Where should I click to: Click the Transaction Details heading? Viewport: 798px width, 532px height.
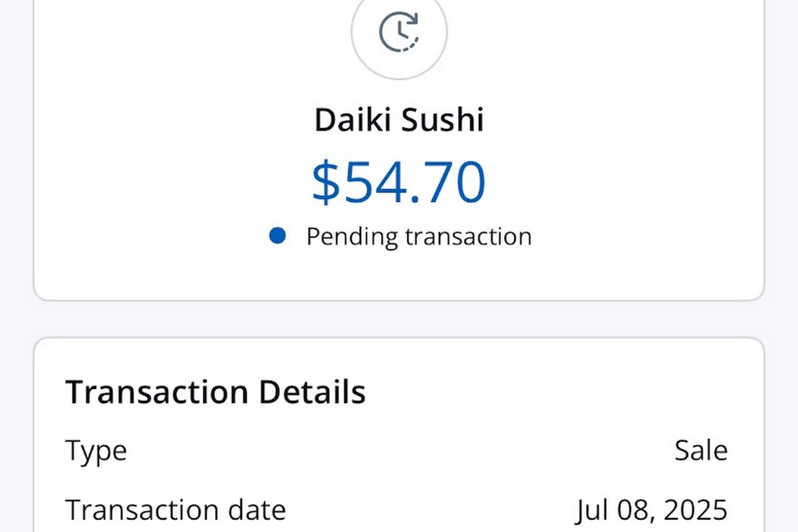(215, 392)
